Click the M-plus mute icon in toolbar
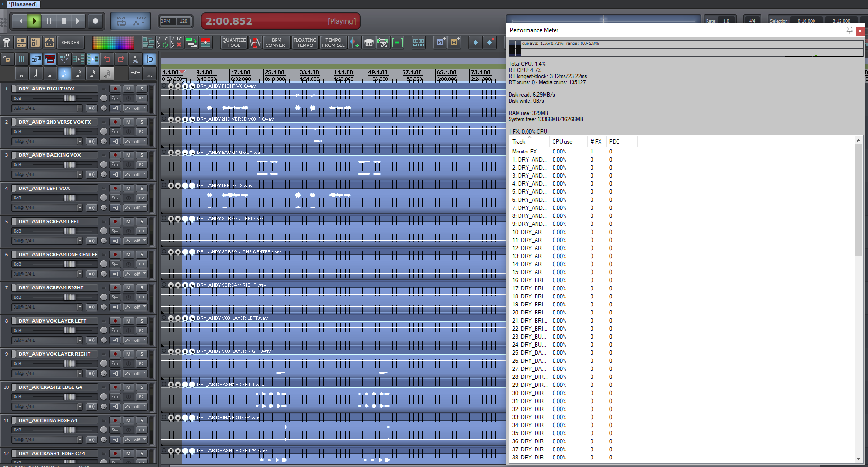868x467 pixels. [x=440, y=43]
